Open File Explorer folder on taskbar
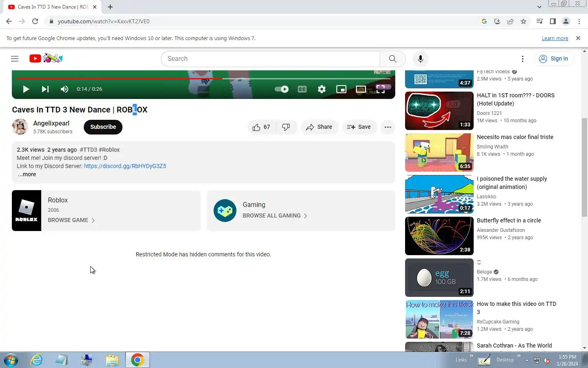Image resolution: width=588 pixels, height=368 pixels. point(112,360)
